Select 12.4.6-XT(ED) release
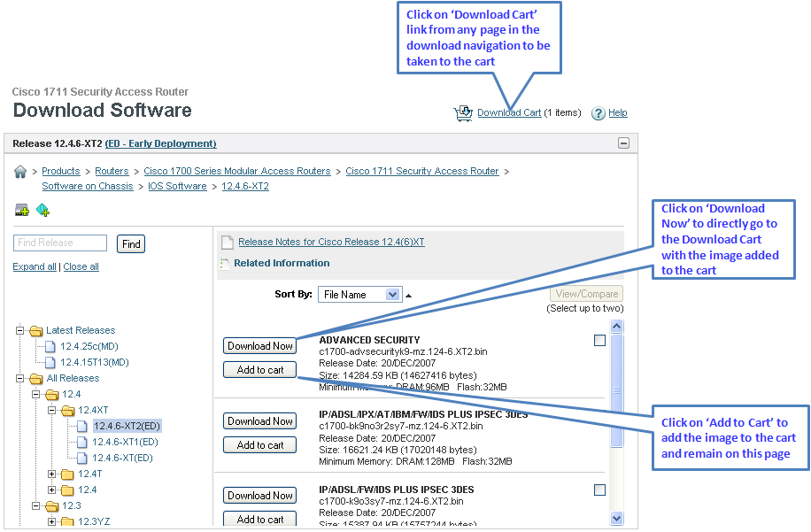This screenshot has width=811, height=532. point(122,458)
